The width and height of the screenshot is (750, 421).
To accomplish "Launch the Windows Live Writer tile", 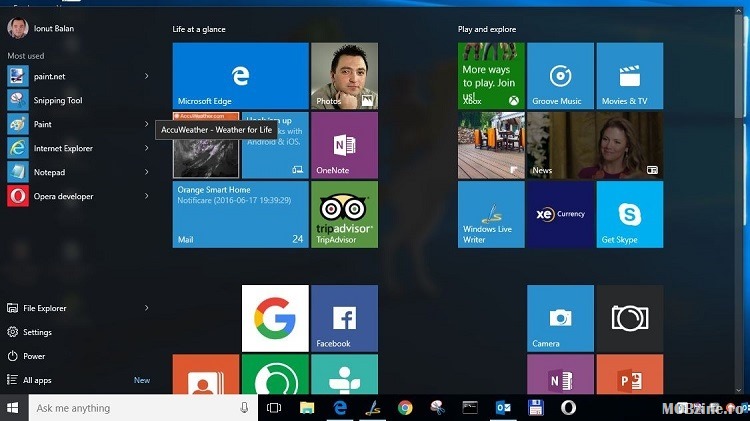I will (x=491, y=214).
